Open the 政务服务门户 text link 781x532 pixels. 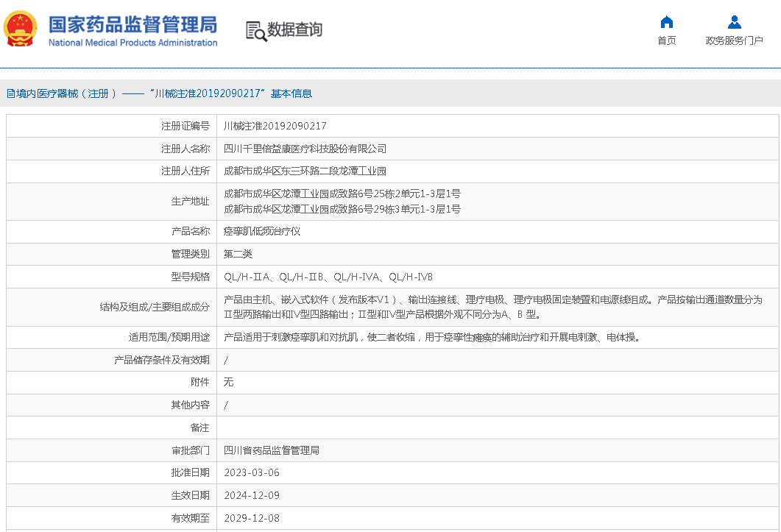pyautogui.click(x=734, y=40)
